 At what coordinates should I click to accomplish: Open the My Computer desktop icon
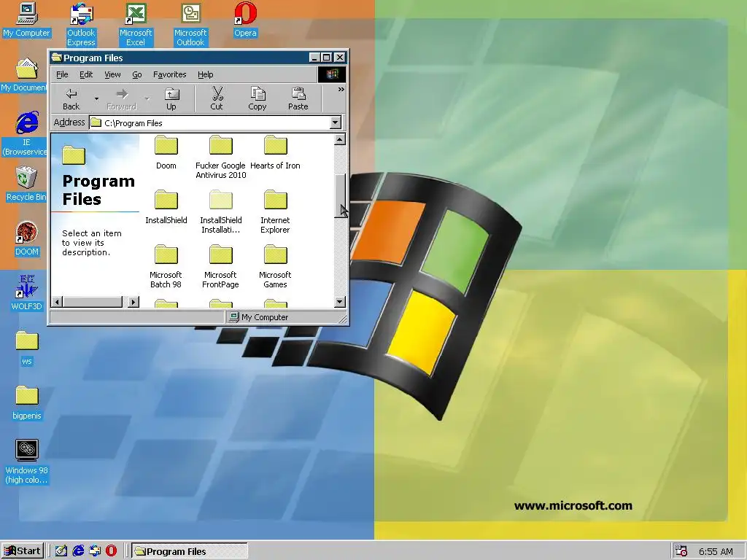point(27,20)
